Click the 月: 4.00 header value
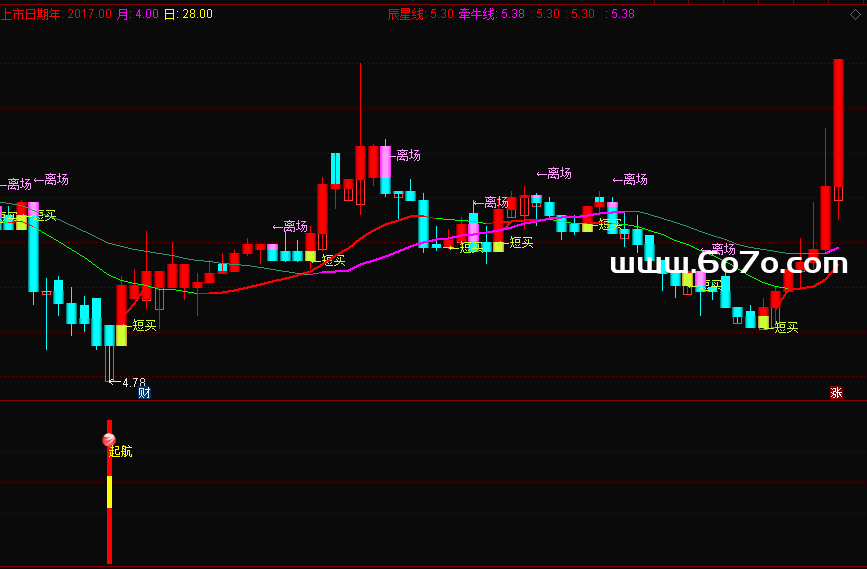 tap(137, 14)
